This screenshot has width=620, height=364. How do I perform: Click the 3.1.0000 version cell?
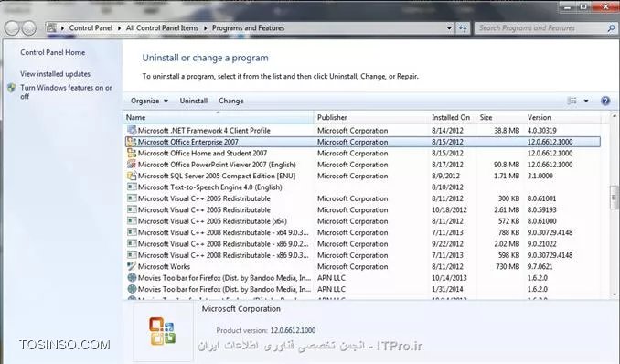[x=540, y=176]
